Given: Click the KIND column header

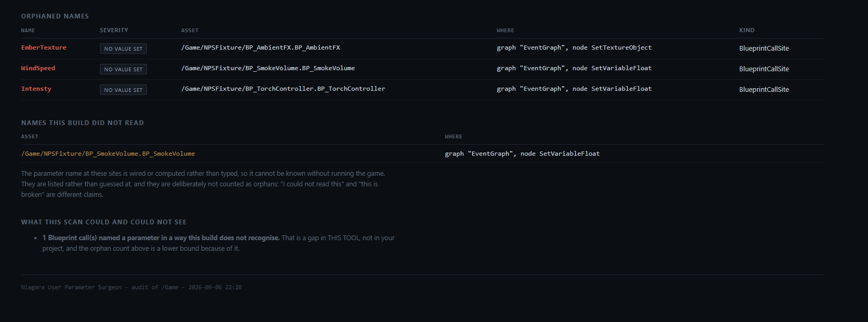Looking at the screenshot, I should point(747,31).
